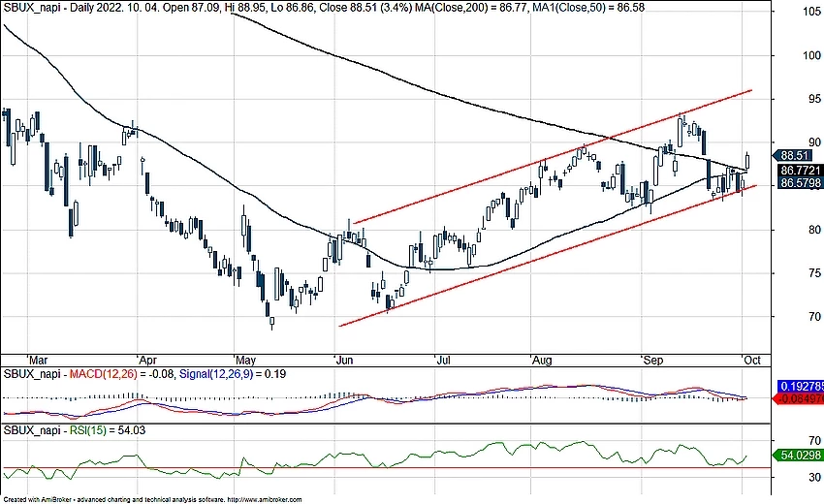Click the 100 price axis label
Viewport: 824px width, 504px height.
(811, 55)
